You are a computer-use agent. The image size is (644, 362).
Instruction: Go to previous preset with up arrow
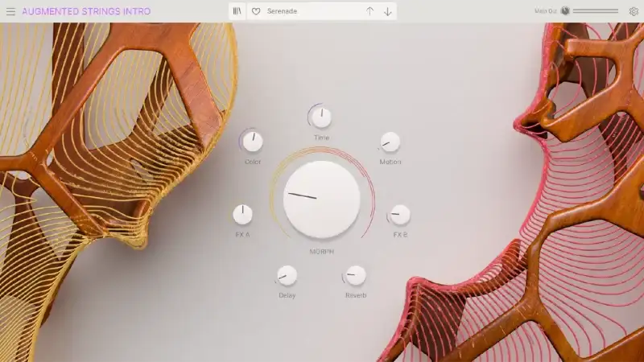pyautogui.click(x=370, y=11)
